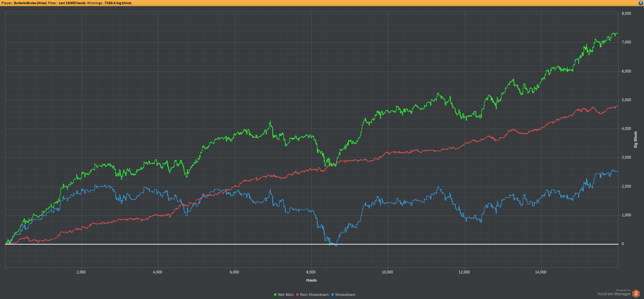Click the green Net Won legend swatch
Image resolution: width=644 pixels, height=299 pixels.
275,295
